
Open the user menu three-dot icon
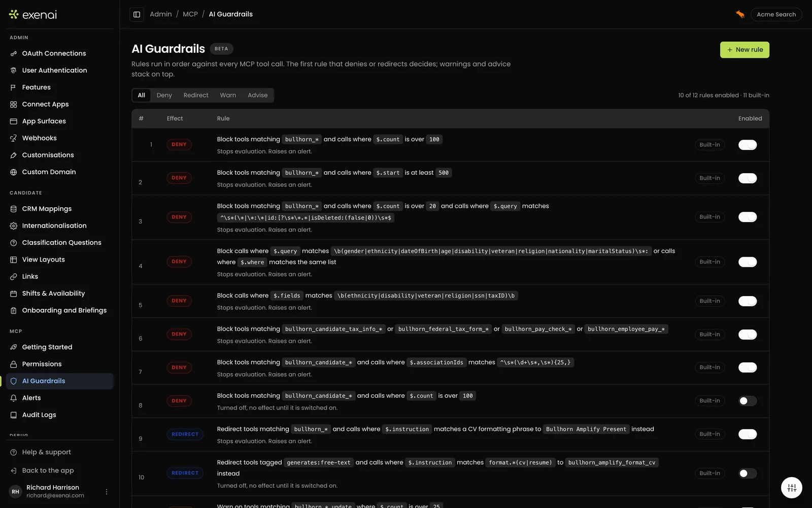(x=107, y=492)
